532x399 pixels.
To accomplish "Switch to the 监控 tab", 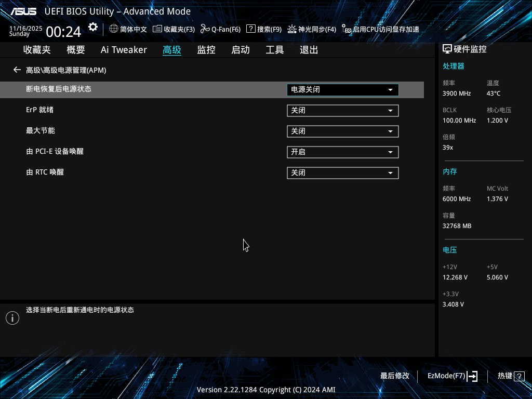I will [x=206, y=50].
